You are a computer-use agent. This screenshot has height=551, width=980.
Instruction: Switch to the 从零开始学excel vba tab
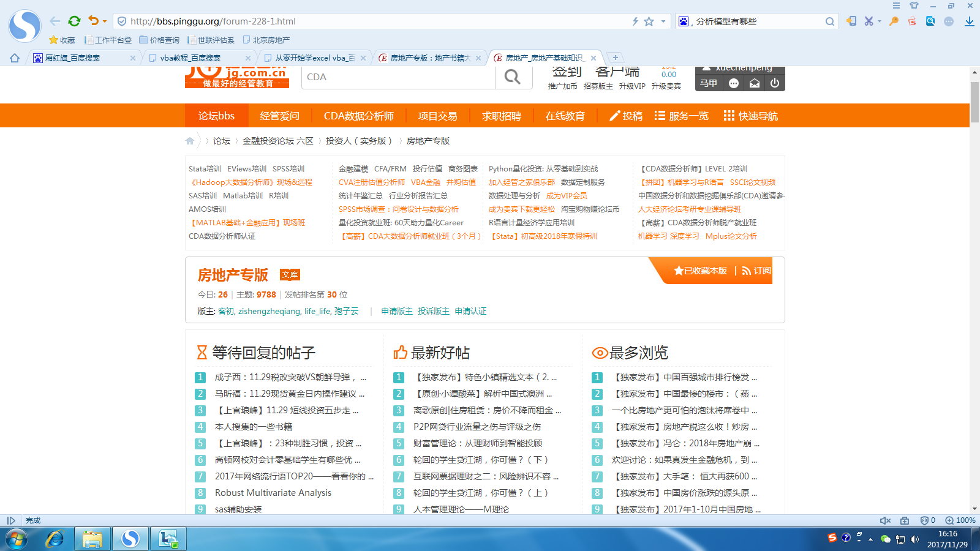[x=315, y=58]
